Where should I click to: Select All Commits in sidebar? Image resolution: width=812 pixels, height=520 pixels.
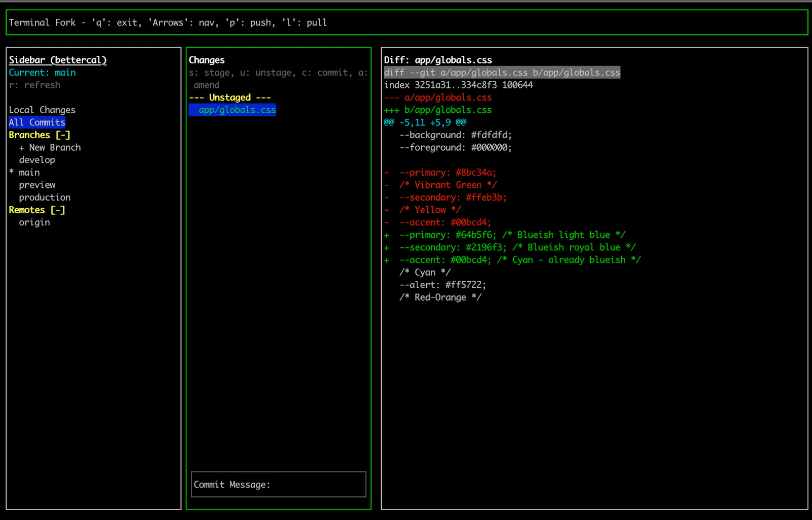point(37,122)
